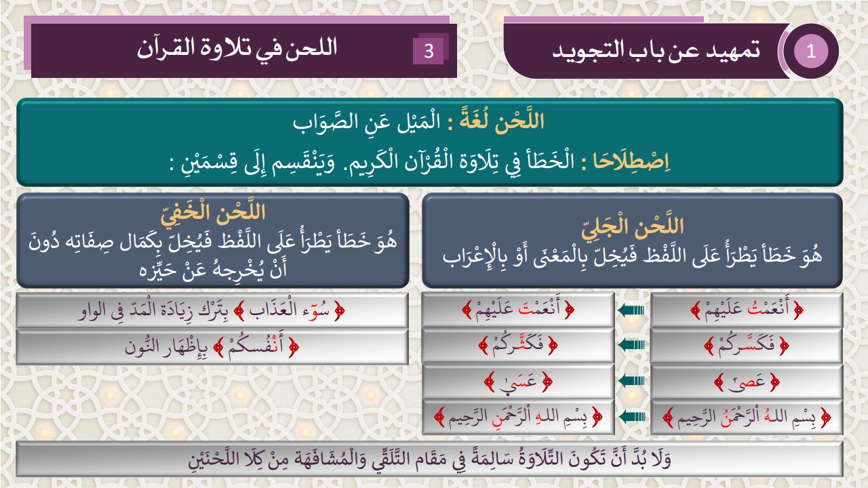The image size is (868, 488).
Task: Select the أنفسكم بإظهار النون example box
Action: pyautogui.click(x=212, y=346)
